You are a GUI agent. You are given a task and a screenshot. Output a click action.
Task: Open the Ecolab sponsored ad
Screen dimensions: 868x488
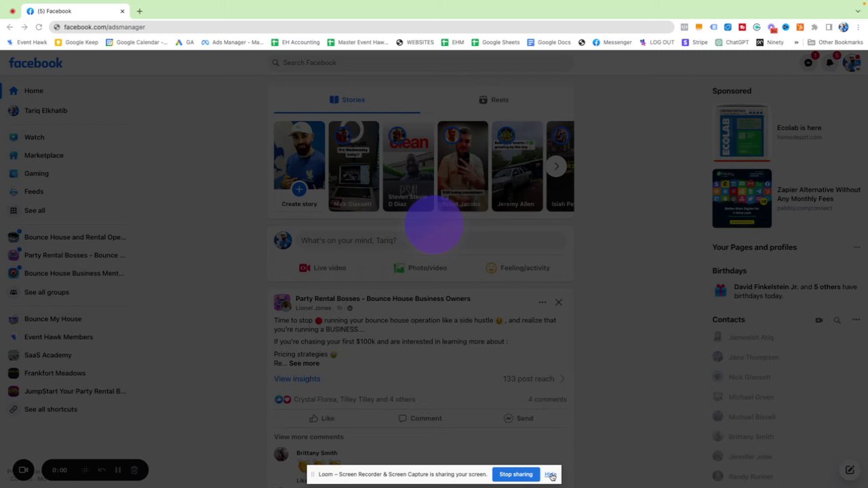[x=787, y=132]
